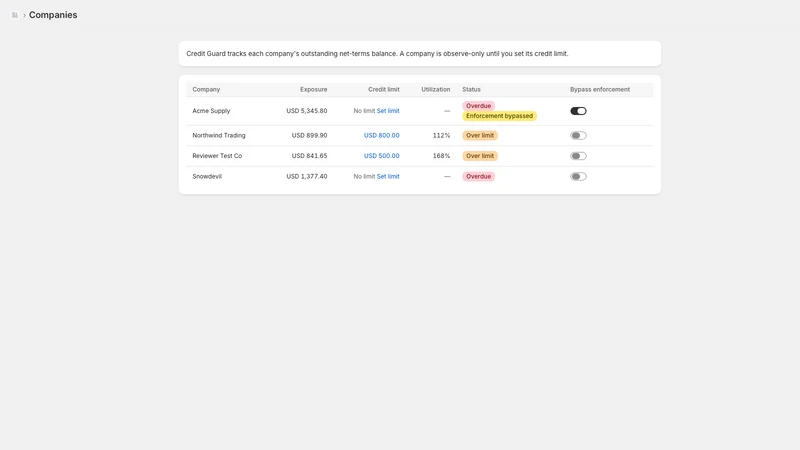Click the Exposure column header
Viewport: 800px width, 450px height.
(313, 89)
